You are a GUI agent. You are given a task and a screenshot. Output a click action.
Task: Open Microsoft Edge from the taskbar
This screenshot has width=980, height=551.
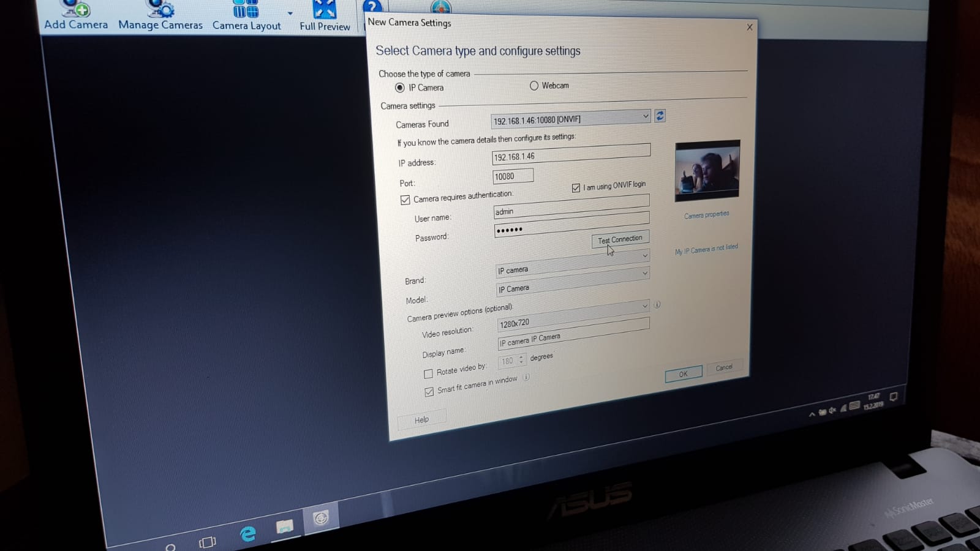click(247, 534)
